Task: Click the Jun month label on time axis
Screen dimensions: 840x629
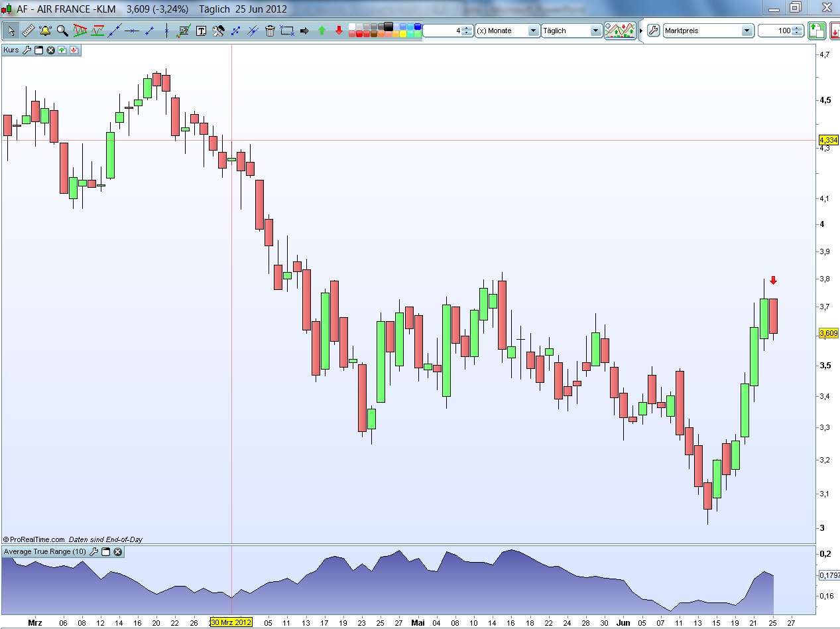Action: click(623, 623)
